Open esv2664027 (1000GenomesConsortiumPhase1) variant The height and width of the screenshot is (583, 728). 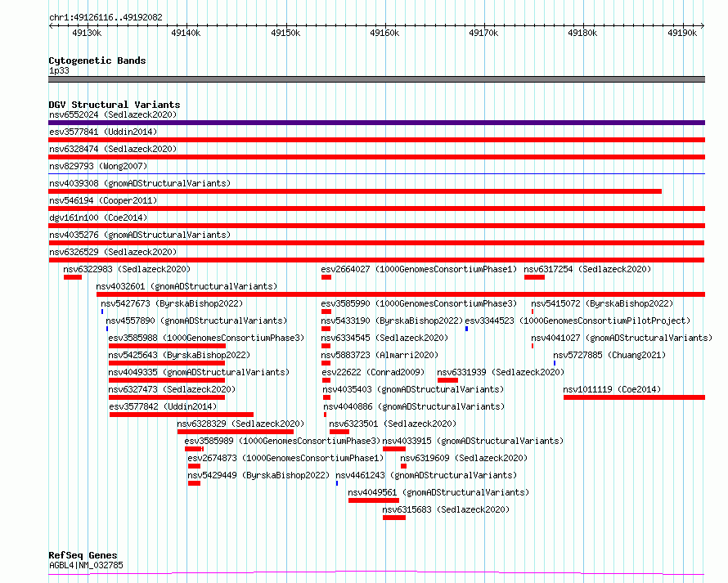pos(419,269)
